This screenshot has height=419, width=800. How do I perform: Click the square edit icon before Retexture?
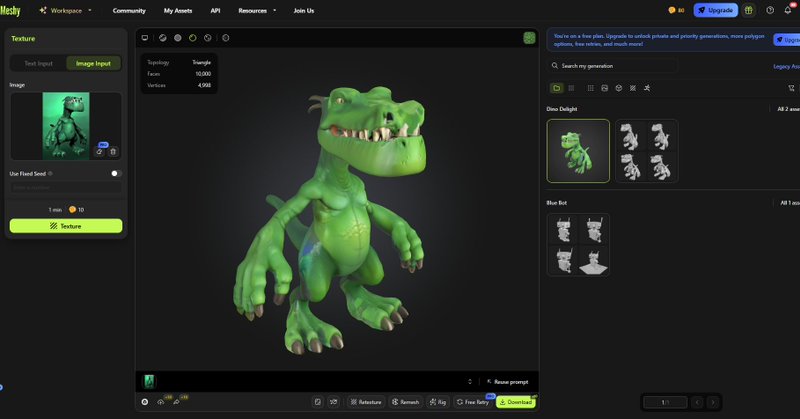(x=318, y=402)
